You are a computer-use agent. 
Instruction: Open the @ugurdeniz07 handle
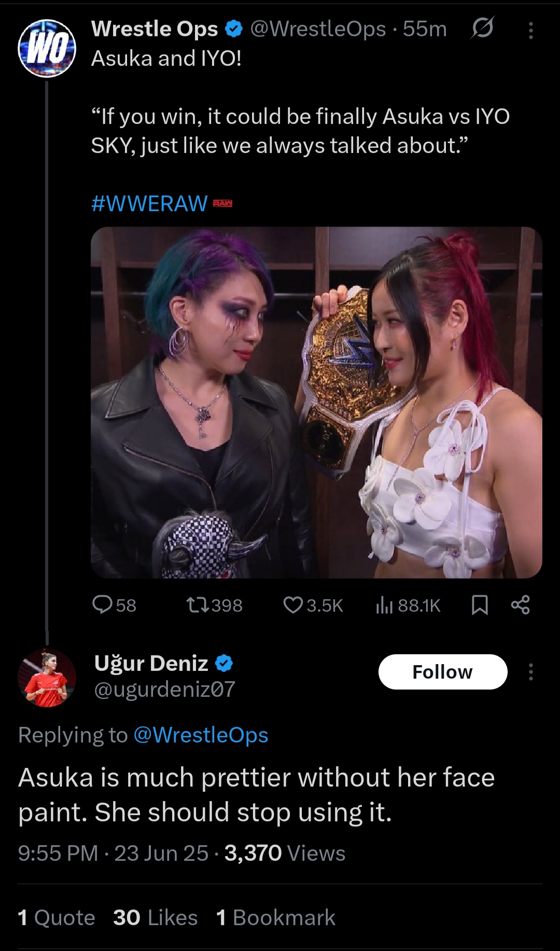pos(164,690)
